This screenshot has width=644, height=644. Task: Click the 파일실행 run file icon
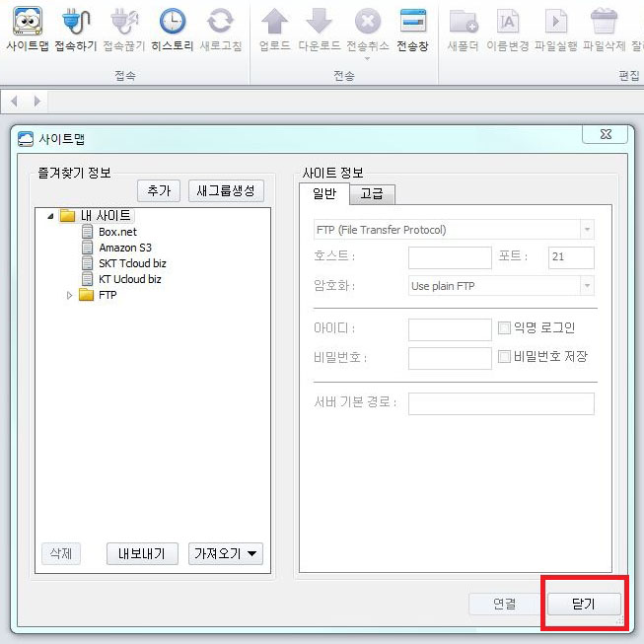[555, 22]
